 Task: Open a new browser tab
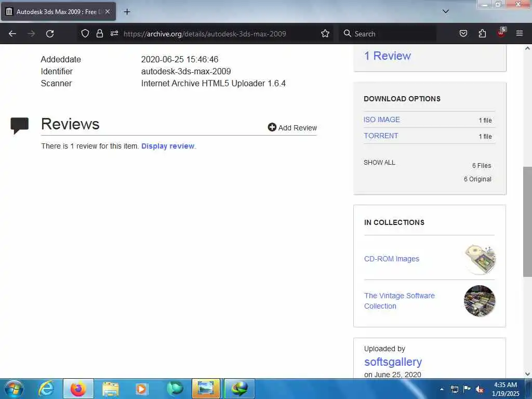[x=127, y=11]
